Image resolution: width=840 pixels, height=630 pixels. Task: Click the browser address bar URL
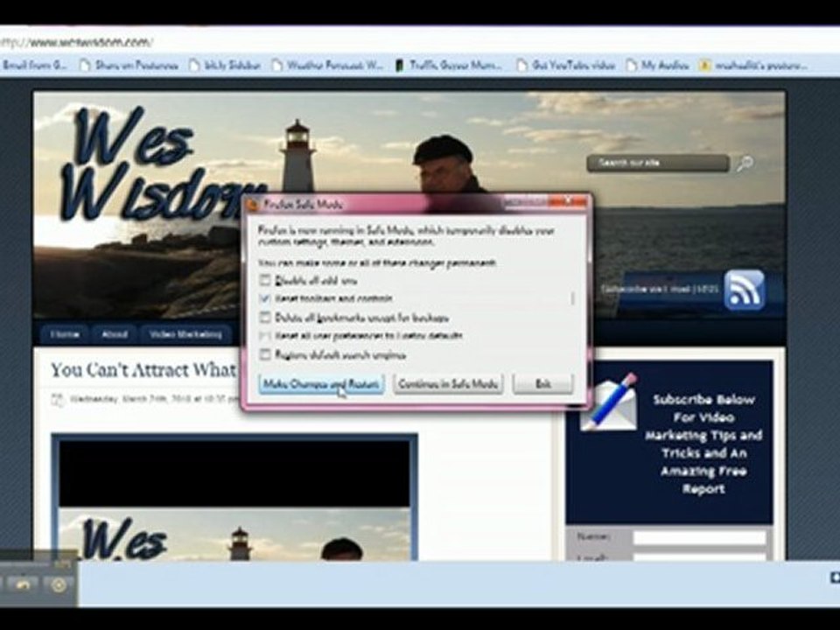click(x=76, y=42)
